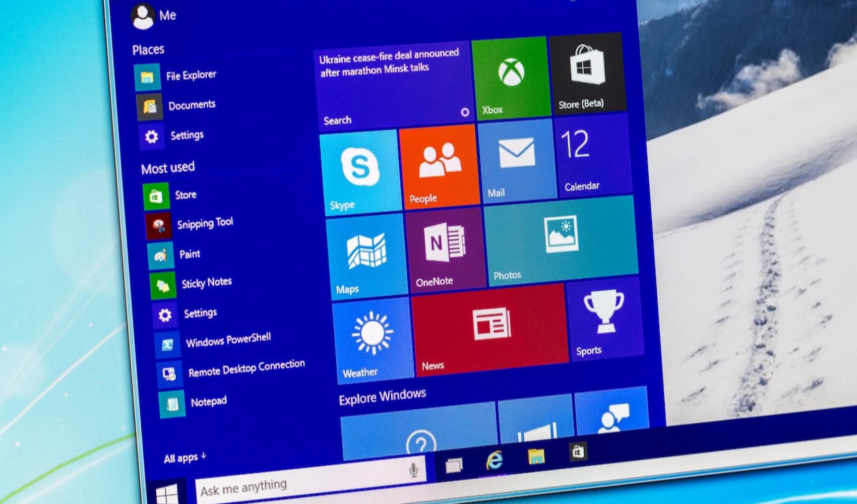Click the Explore Windows group heading
The width and height of the screenshot is (857, 504).
click(383, 396)
